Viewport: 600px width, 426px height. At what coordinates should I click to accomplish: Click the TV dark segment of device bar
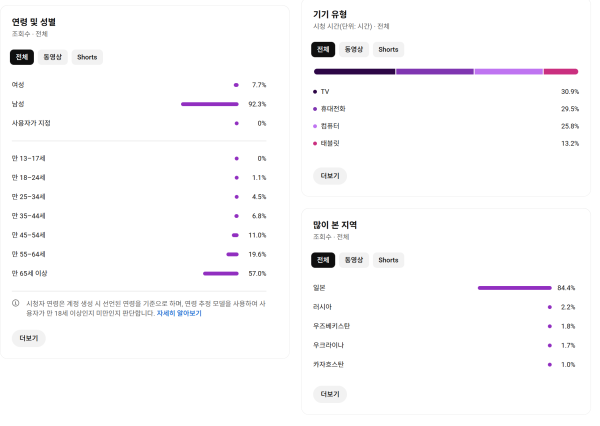pos(354,72)
